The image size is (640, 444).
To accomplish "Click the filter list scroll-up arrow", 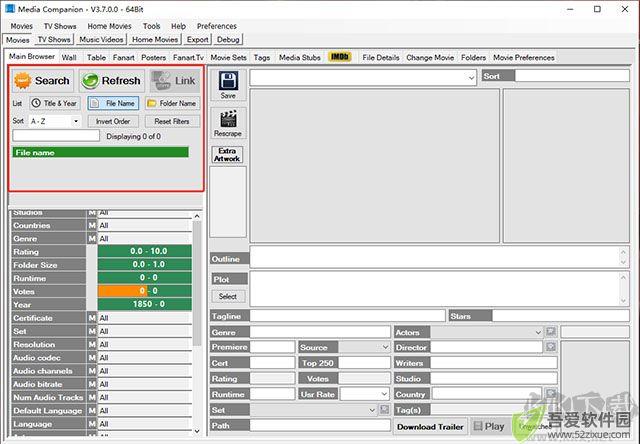I will (197, 216).
